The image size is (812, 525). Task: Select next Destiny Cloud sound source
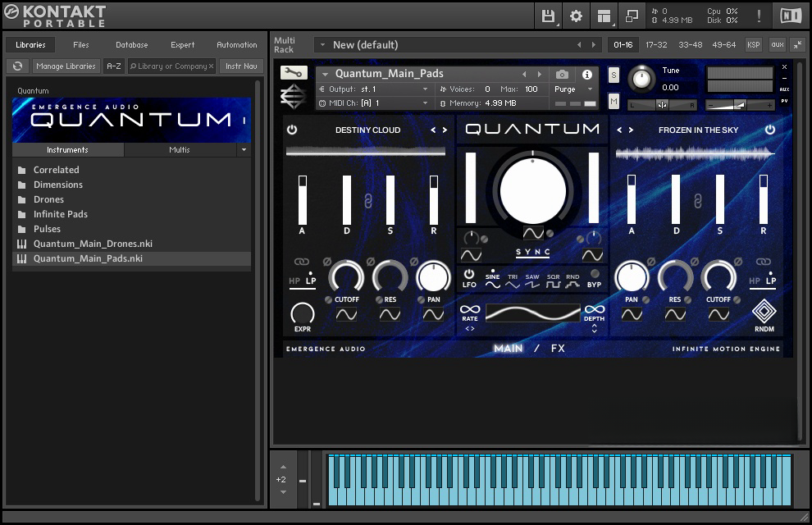point(445,130)
